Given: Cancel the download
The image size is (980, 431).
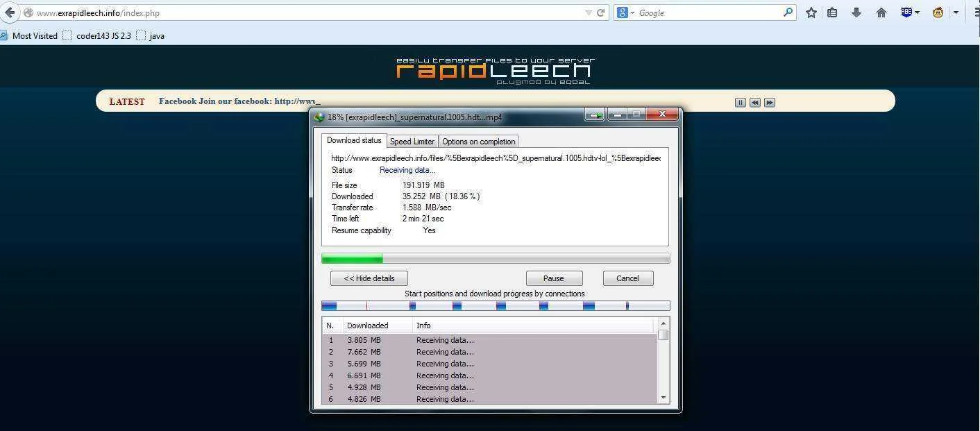Looking at the screenshot, I should click(x=627, y=278).
